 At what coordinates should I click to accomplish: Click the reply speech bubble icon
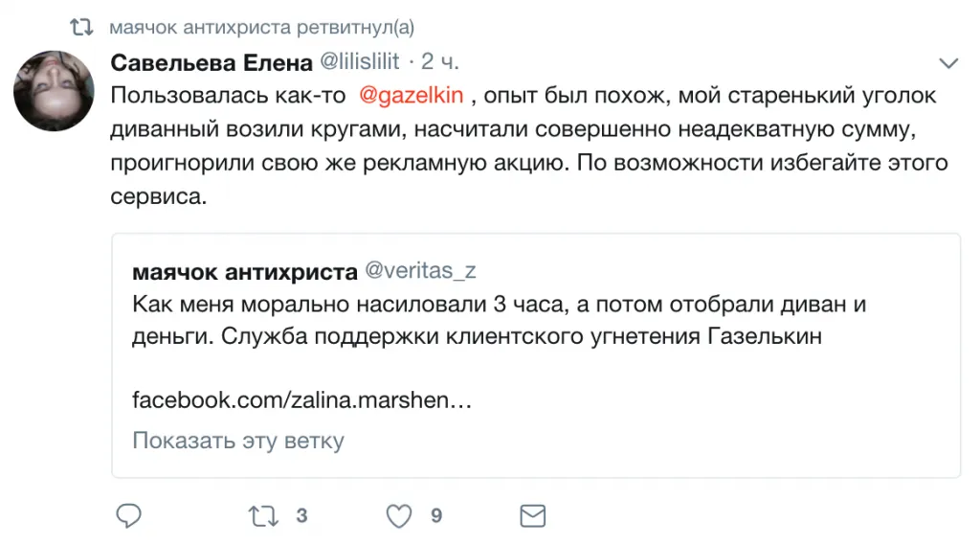point(128,516)
